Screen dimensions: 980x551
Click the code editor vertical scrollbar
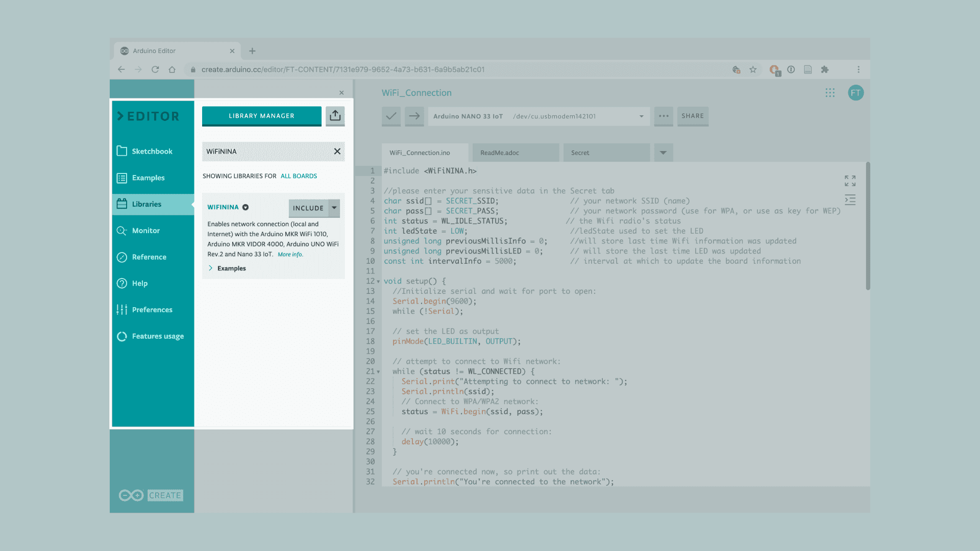(868, 227)
